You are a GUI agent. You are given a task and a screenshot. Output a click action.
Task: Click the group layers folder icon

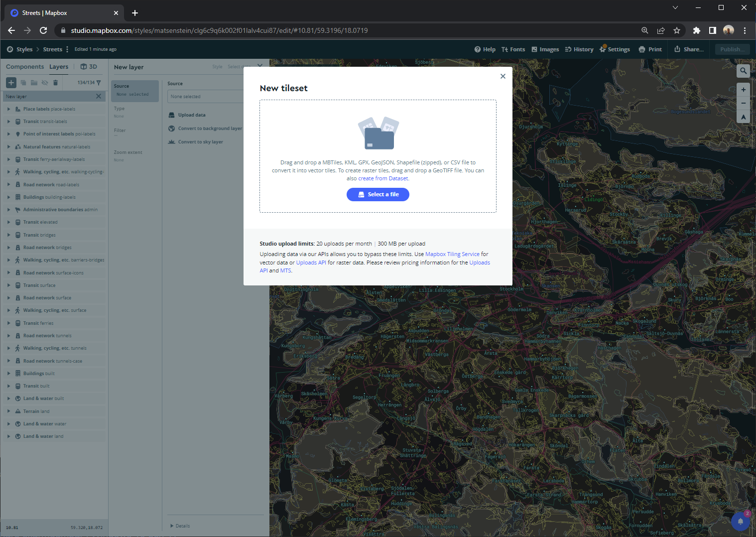point(34,83)
